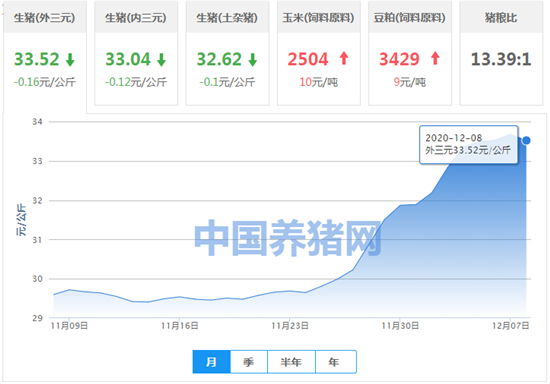This screenshot has height=384, width=550.
Task: Click the green down arrow beside 33.52
Action: (70, 59)
